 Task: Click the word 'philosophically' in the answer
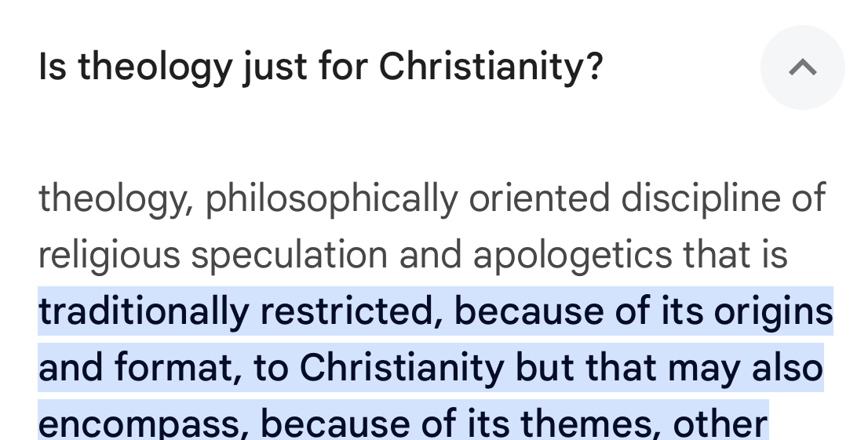click(332, 198)
